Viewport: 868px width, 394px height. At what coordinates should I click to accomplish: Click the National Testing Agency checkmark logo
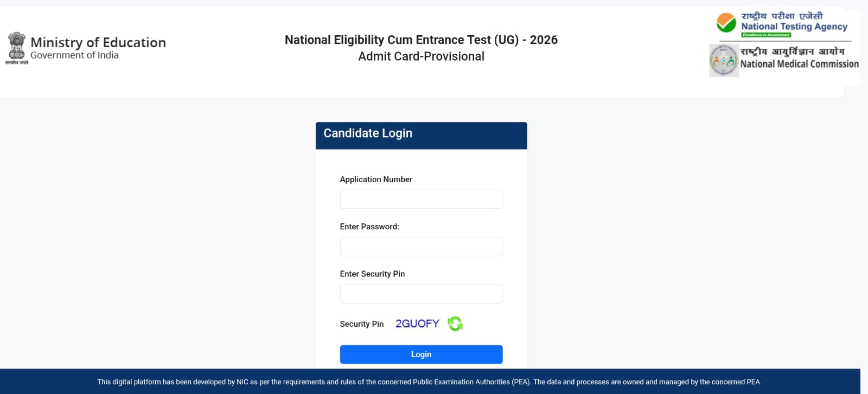(x=726, y=23)
